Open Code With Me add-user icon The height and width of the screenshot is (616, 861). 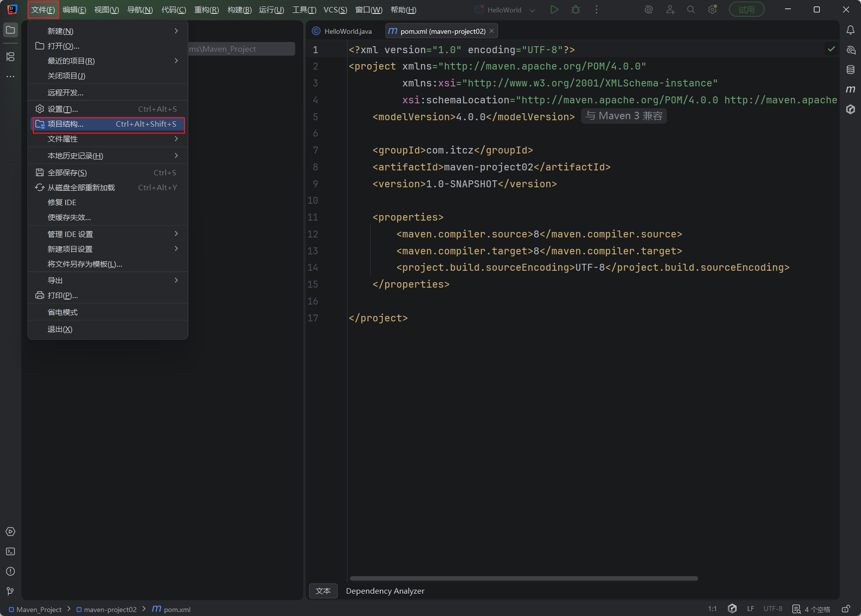(x=670, y=9)
